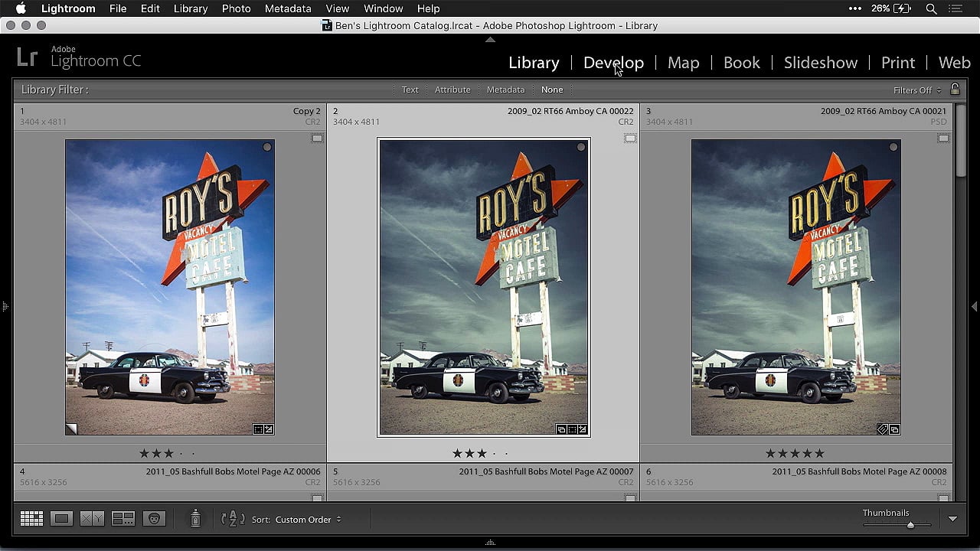Click the stack badge on Amboy 00022 thumbnail

562,430
